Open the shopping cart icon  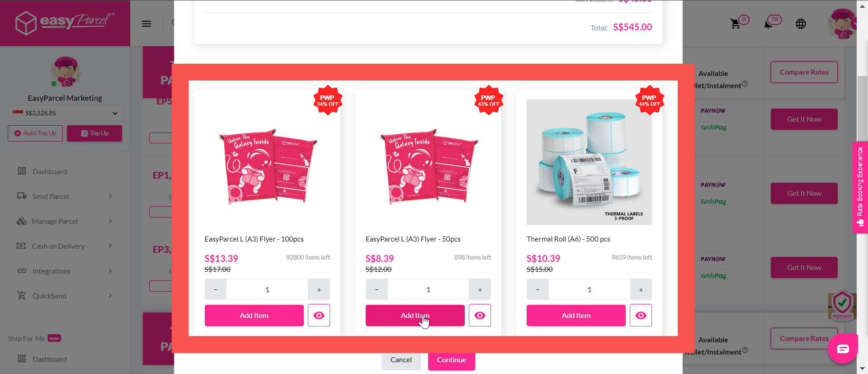pos(736,24)
